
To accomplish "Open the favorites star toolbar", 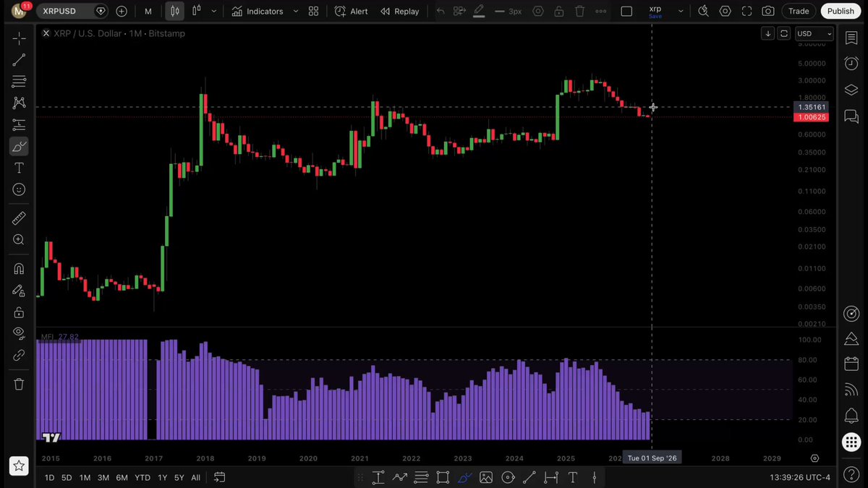I will [x=19, y=466].
